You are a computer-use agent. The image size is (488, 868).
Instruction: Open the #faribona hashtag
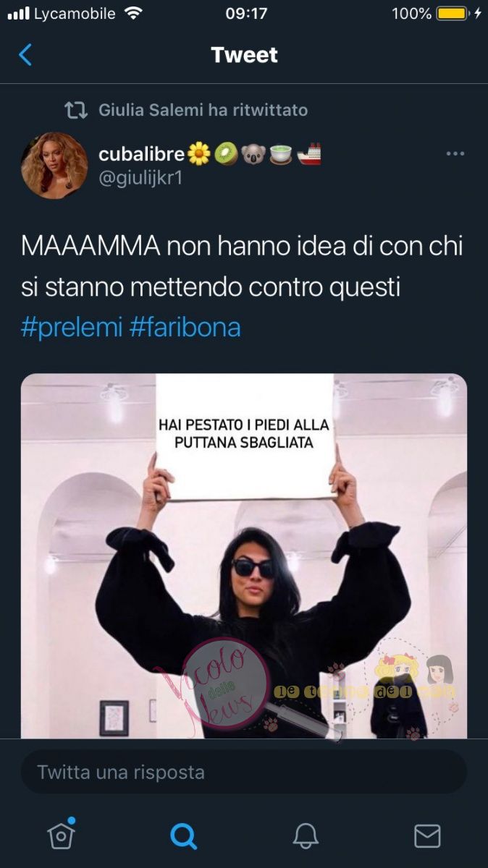pyautogui.click(x=185, y=327)
